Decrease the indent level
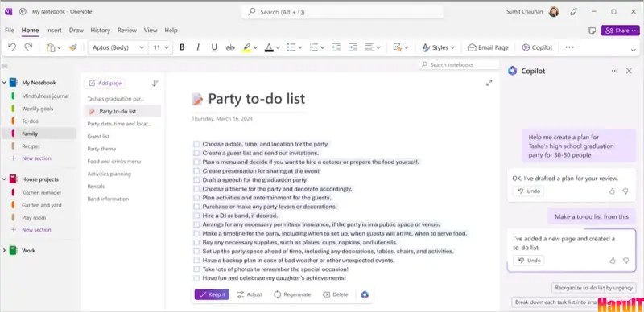The height and width of the screenshot is (312, 644). [336, 47]
